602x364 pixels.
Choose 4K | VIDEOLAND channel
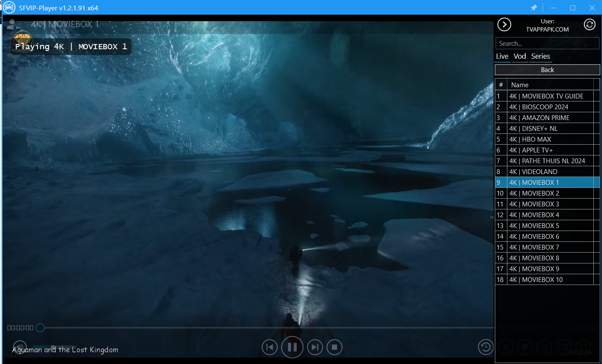547,171
